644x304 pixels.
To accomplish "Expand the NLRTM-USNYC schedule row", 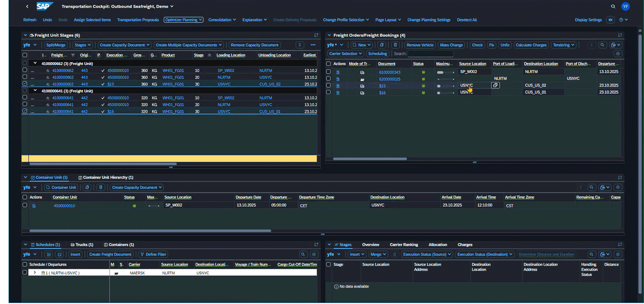I will (x=35, y=273).
